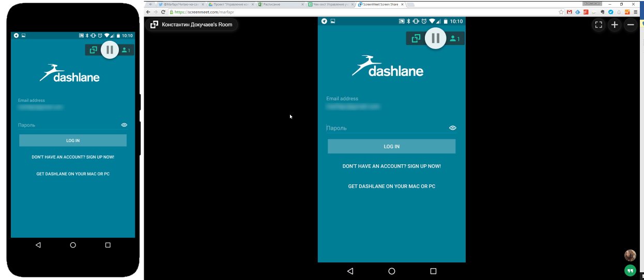This screenshot has height=280, width=644.
Task: Click the Dashlane logo on the left phone
Action: pyautogui.click(x=69, y=73)
